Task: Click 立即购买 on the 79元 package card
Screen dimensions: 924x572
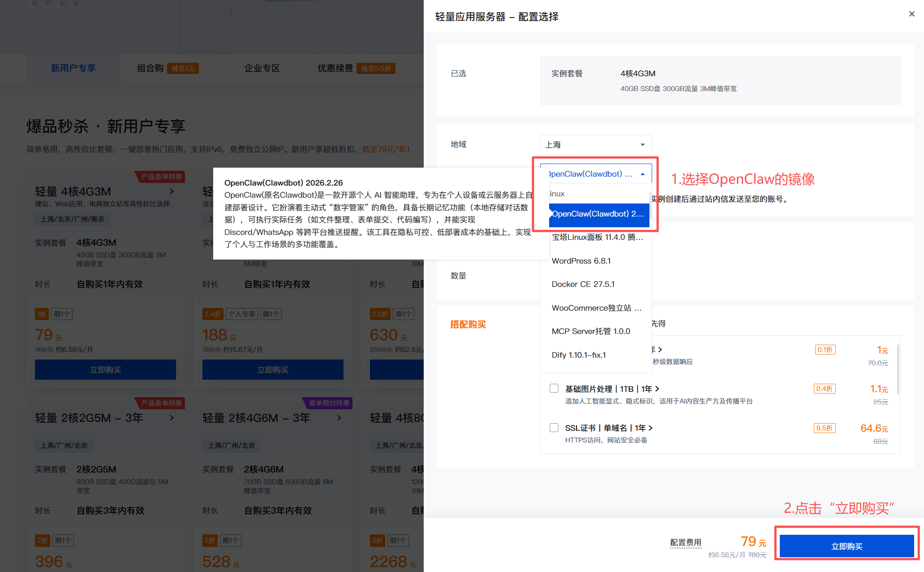Action: [105, 369]
